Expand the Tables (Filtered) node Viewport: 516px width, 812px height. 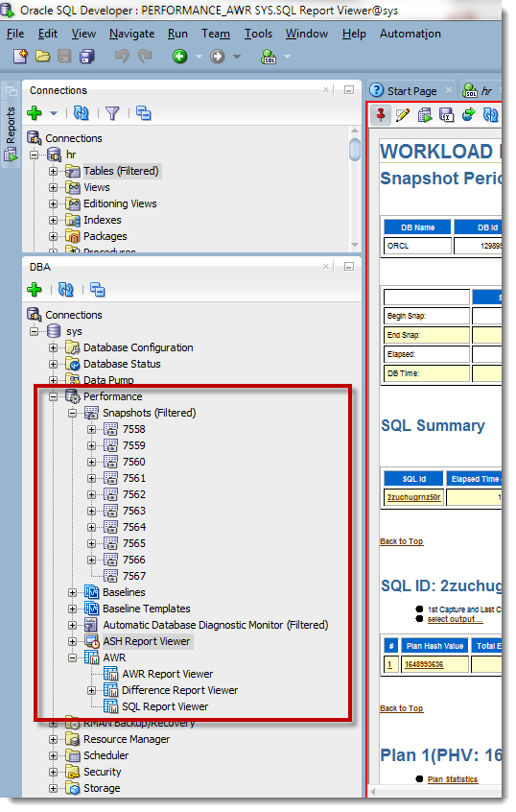[54, 171]
